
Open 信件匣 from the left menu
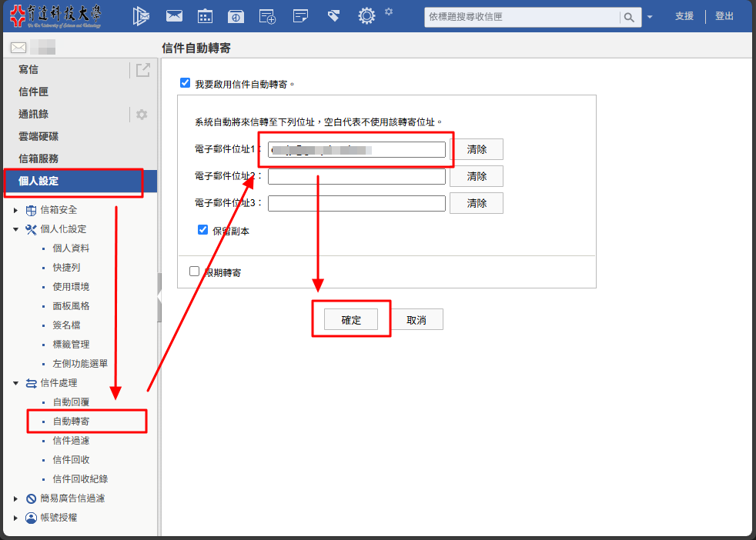click(x=34, y=92)
